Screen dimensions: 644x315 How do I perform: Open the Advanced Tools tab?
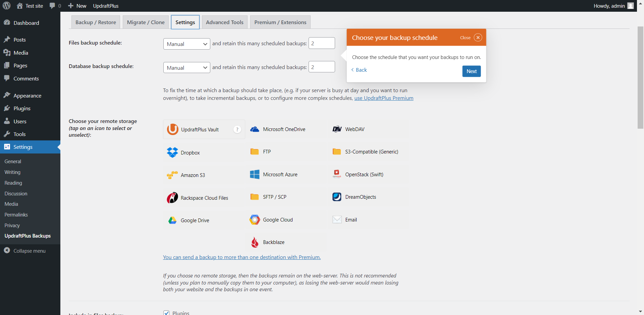pyautogui.click(x=225, y=22)
